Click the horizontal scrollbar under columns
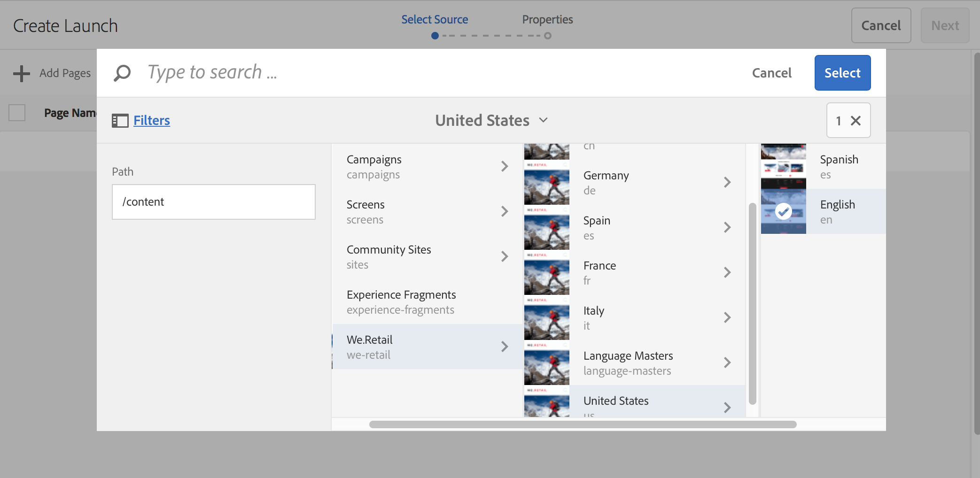 click(583, 424)
